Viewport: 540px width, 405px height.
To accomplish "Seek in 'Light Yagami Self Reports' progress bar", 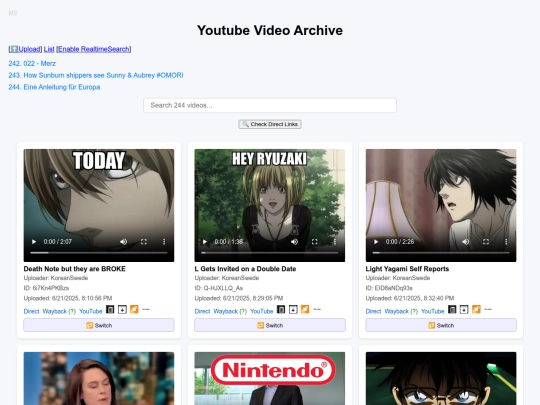I will (441, 253).
